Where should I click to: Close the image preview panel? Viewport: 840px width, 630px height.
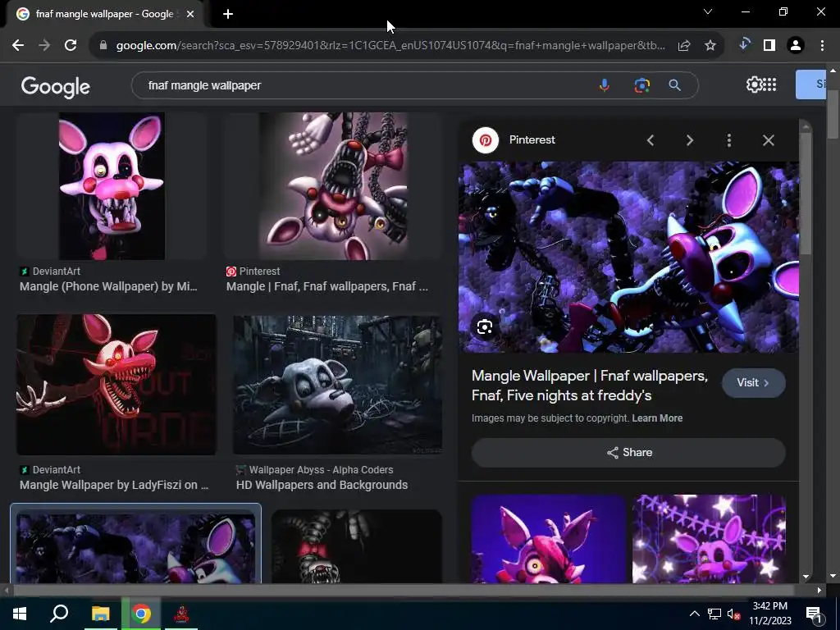pos(768,140)
